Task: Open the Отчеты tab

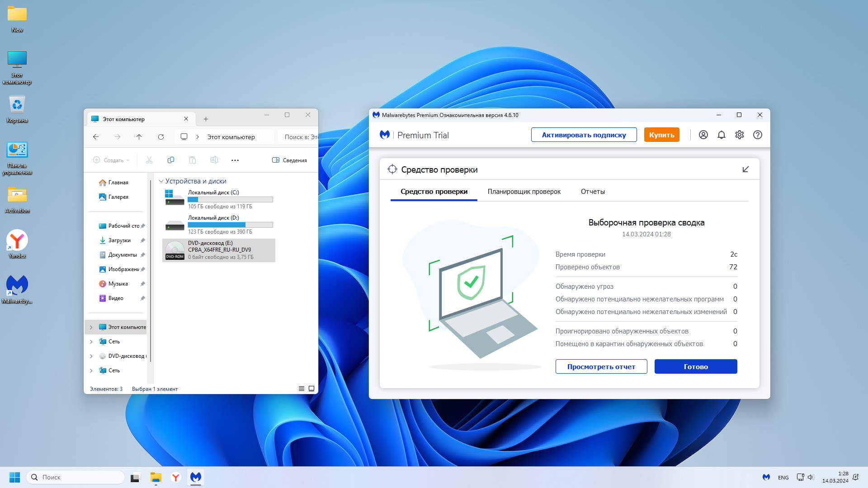Action: coord(592,192)
